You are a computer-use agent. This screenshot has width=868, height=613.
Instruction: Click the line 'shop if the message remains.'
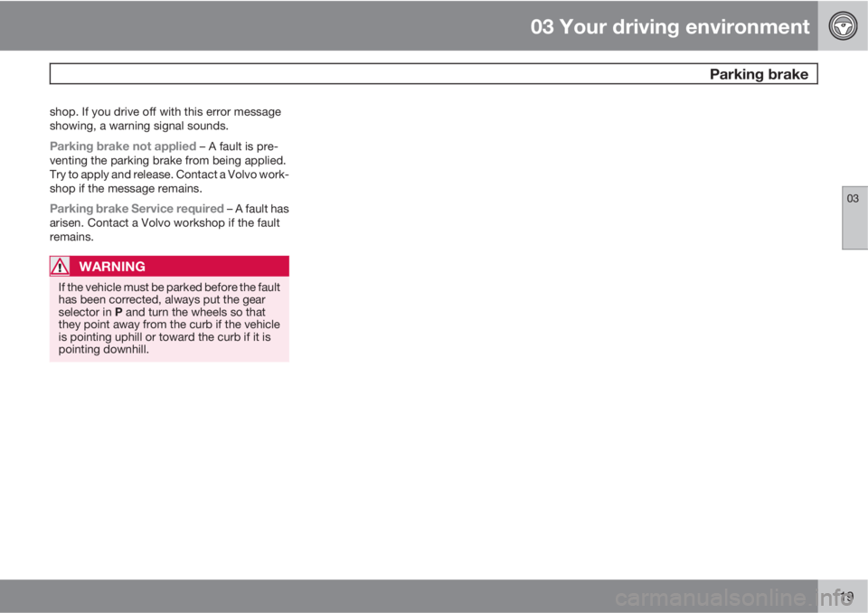pyautogui.click(x=126, y=188)
